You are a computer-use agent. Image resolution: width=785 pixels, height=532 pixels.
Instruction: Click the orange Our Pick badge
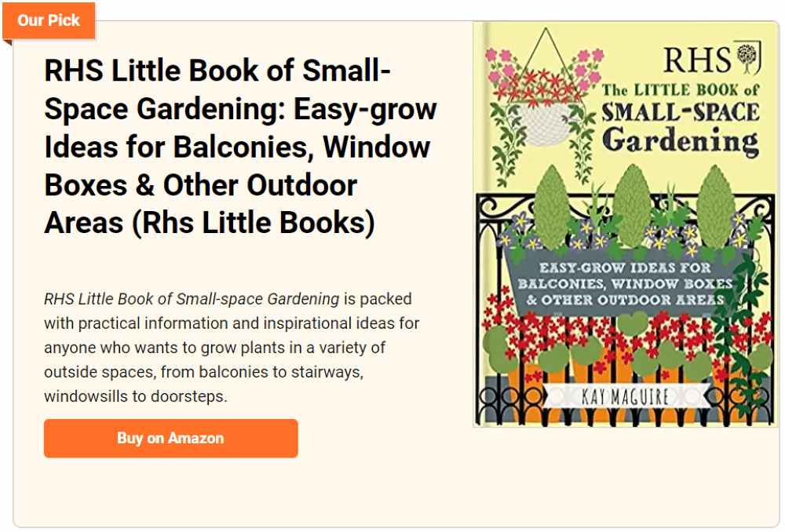tap(49, 20)
